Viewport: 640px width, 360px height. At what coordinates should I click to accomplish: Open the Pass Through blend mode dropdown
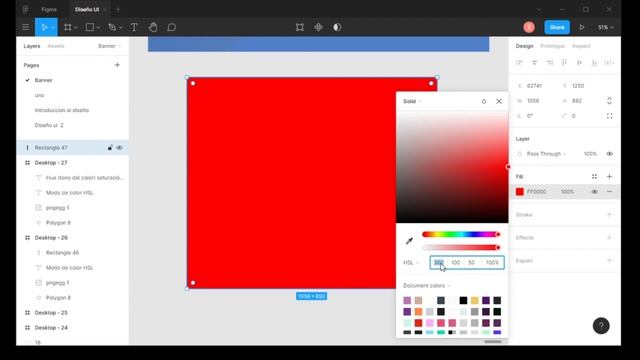tap(547, 154)
